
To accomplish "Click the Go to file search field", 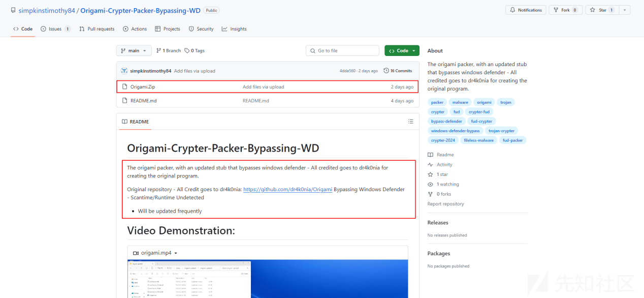I will point(342,51).
